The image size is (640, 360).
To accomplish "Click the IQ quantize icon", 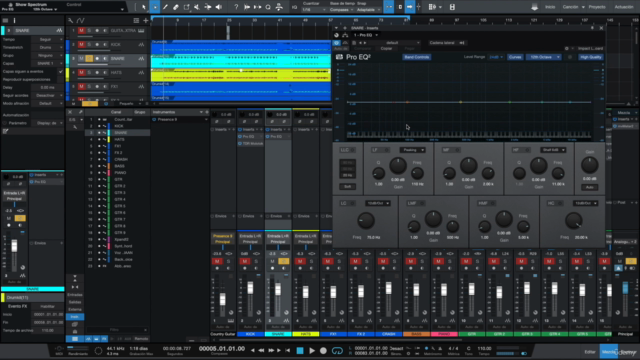I will (294, 7).
